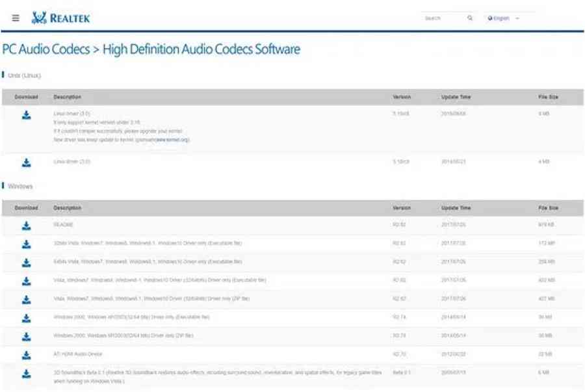Click the ATI HDMI Audio Device description
Image resolution: width=585 pixels, height=392 pixels.
coord(77,354)
